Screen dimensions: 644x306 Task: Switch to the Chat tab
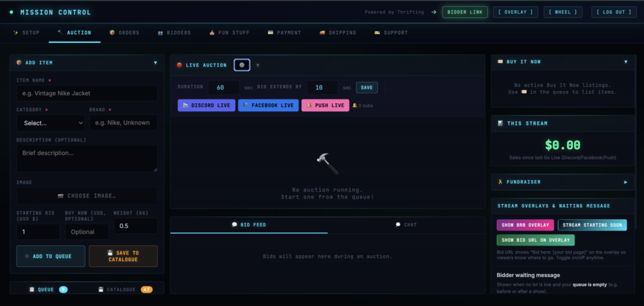pos(406,225)
